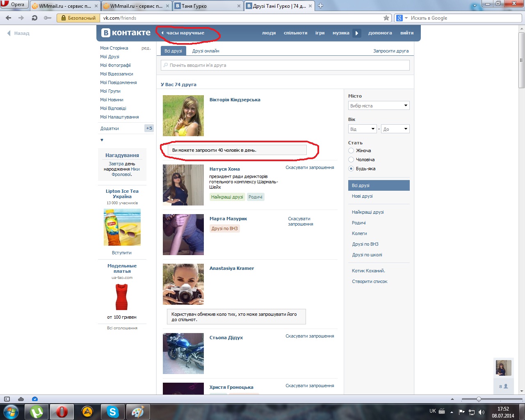Image resolution: width=525 pixels, height=420 pixels.
Task: Click the zoom slider handle in status bar
Action: pos(478,399)
